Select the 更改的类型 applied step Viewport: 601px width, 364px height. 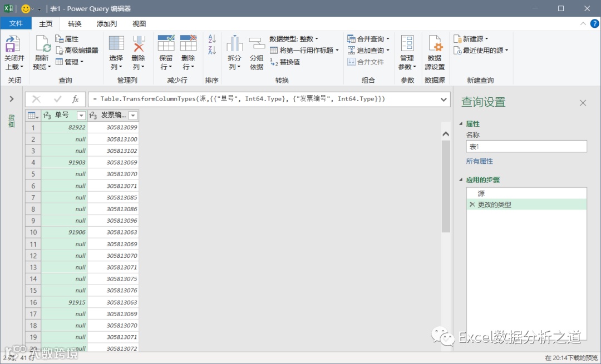[x=526, y=205]
